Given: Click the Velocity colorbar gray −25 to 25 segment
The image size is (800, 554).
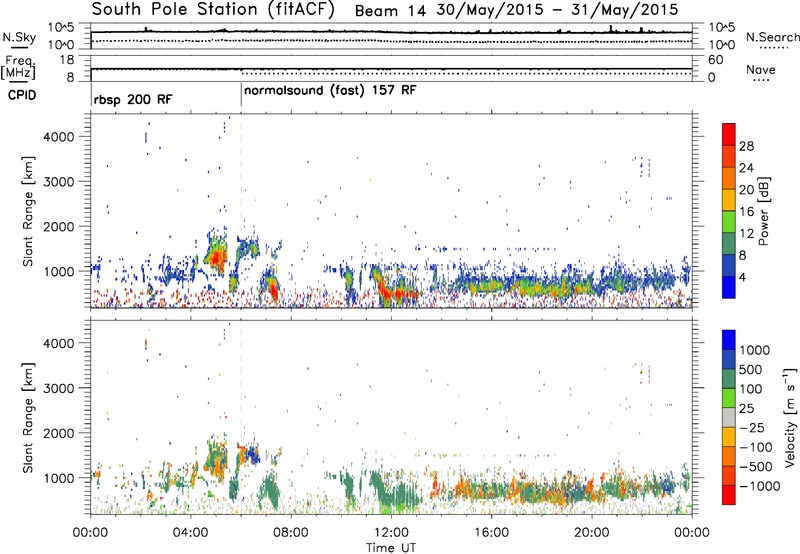Looking at the screenshot, I should tap(729, 418).
